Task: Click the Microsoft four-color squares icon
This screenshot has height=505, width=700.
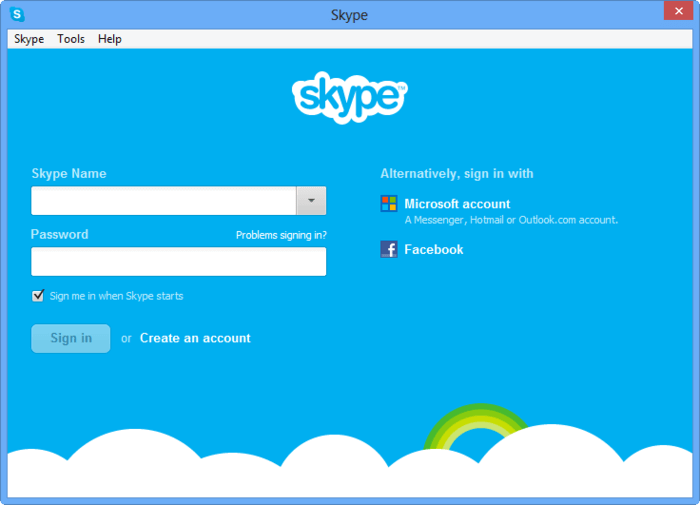Action: (x=389, y=204)
